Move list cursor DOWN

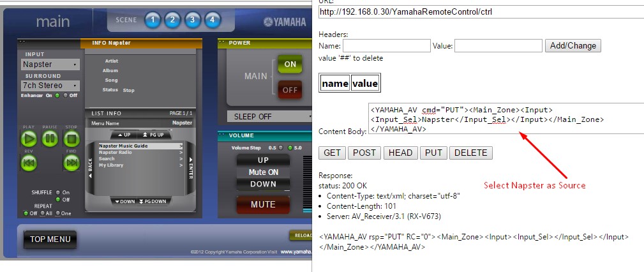click(124, 201)
